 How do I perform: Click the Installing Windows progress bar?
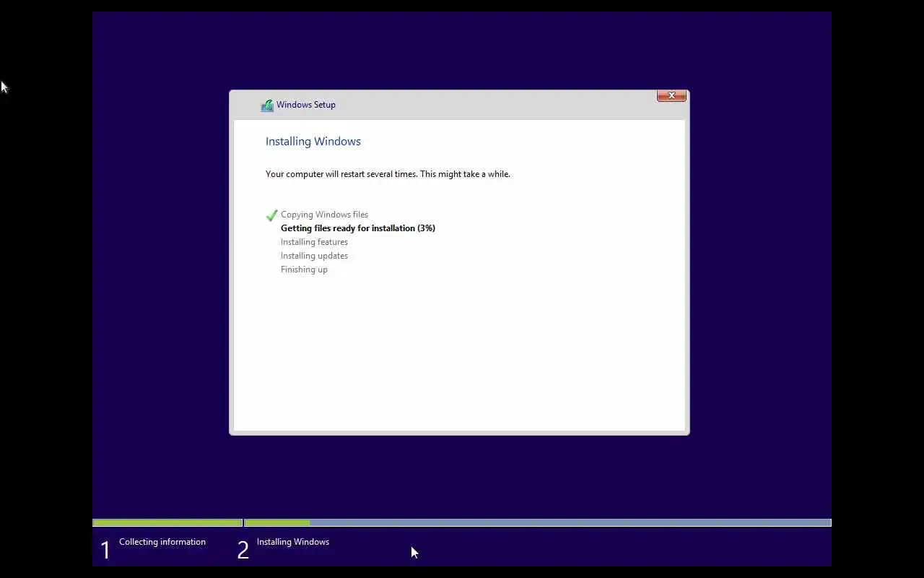click(538, 522)
